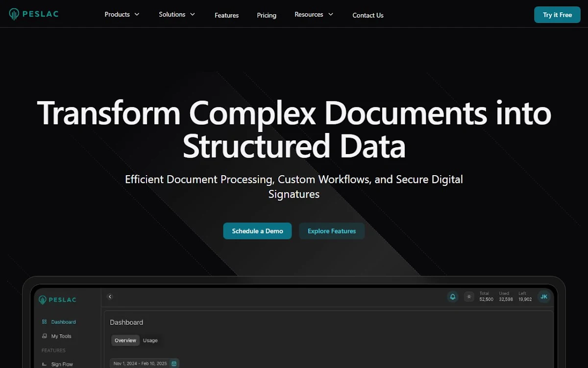This screenshot has height=368, width=588.
Task: Click the Sign Flow icon
Action: tap(45, 364)
